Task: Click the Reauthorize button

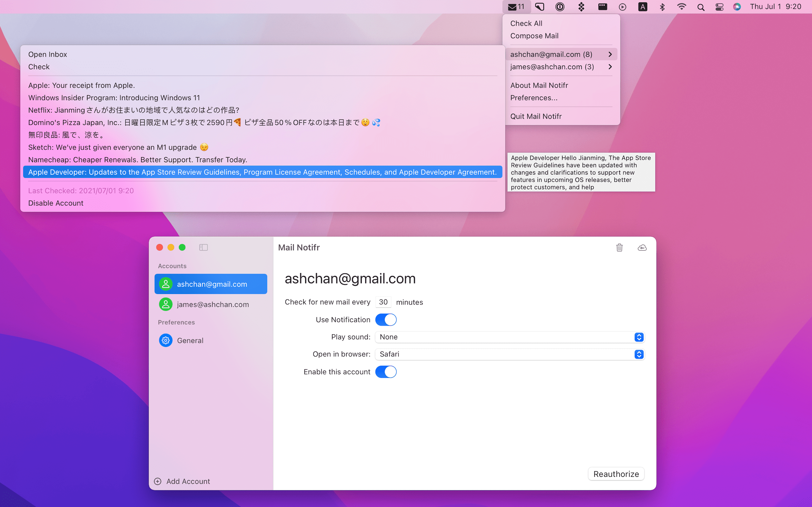Action: 616,474
